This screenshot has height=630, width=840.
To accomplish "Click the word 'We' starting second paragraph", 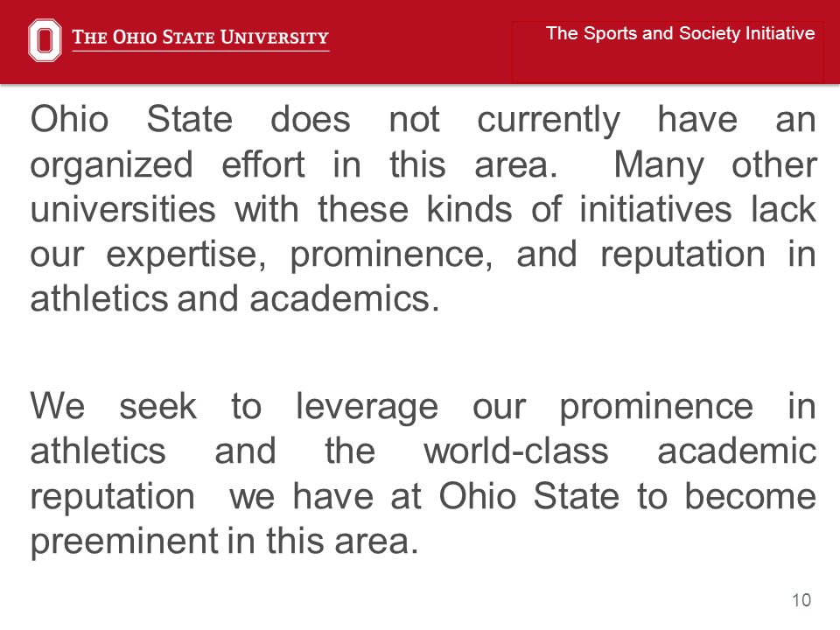I will pyautogui.click(x=58, y=406).
